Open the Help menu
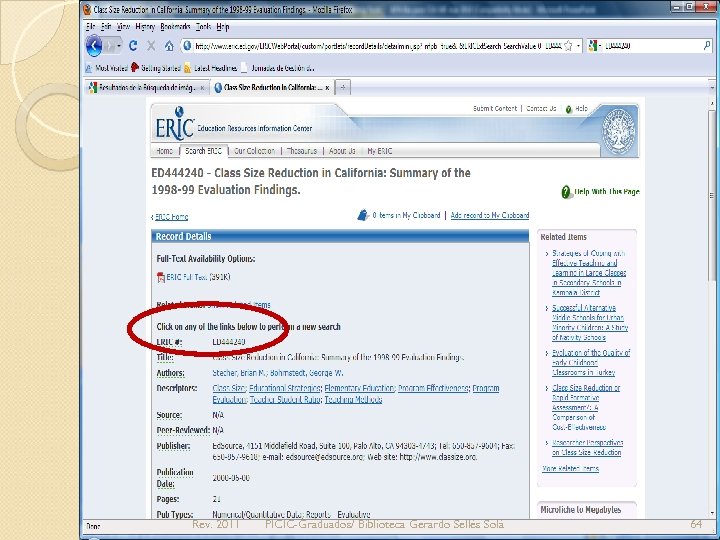 click(x=223, y=27)
